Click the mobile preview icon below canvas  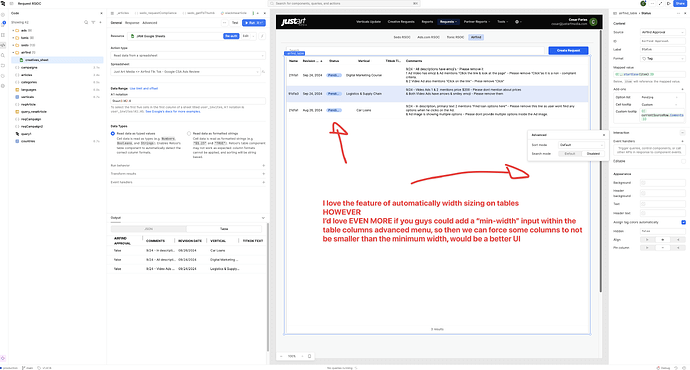click(x=309, y=356)
